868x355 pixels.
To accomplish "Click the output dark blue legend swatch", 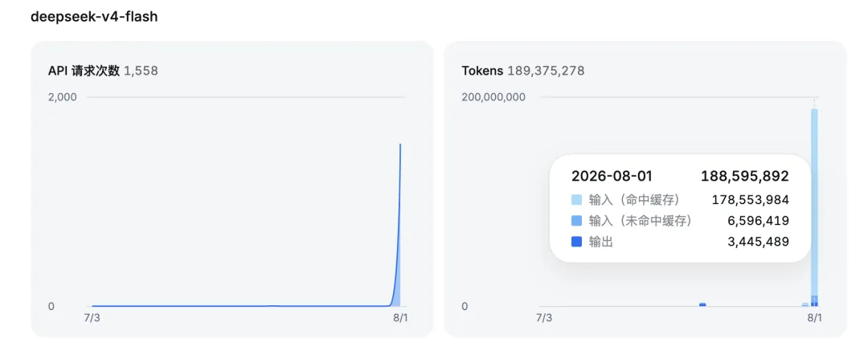I will [577, 242].
